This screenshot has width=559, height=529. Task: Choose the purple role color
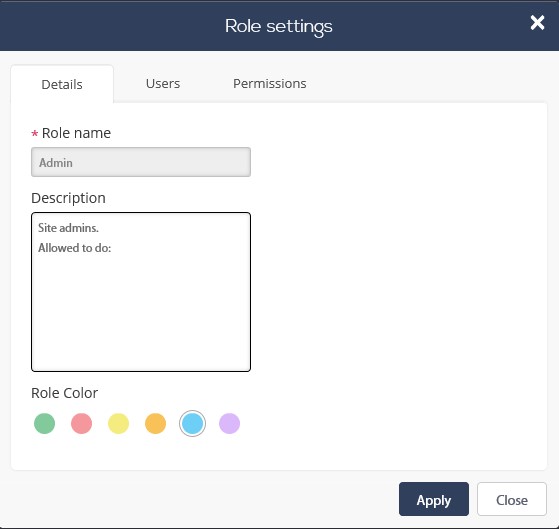pos(229,423)
